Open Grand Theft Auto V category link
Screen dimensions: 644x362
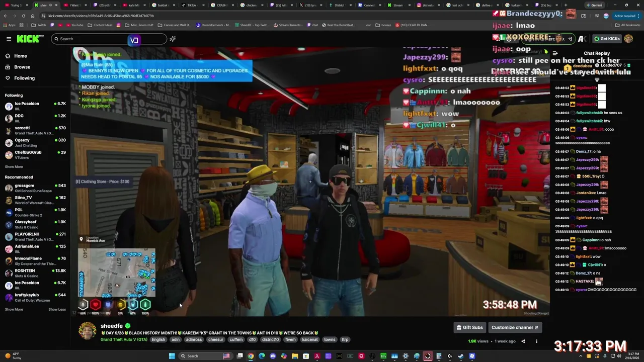coord(124,339)
